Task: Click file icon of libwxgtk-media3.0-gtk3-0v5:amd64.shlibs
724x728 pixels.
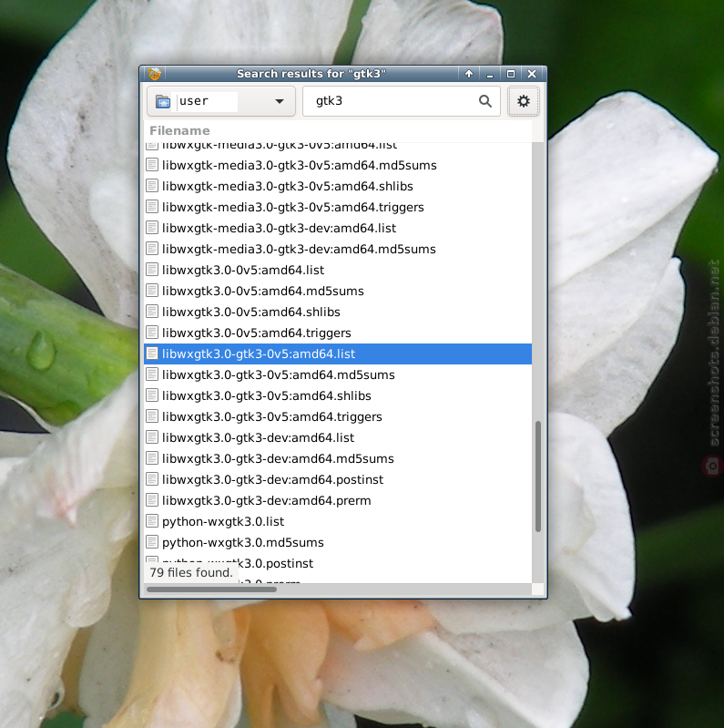Action: [152, 186]
